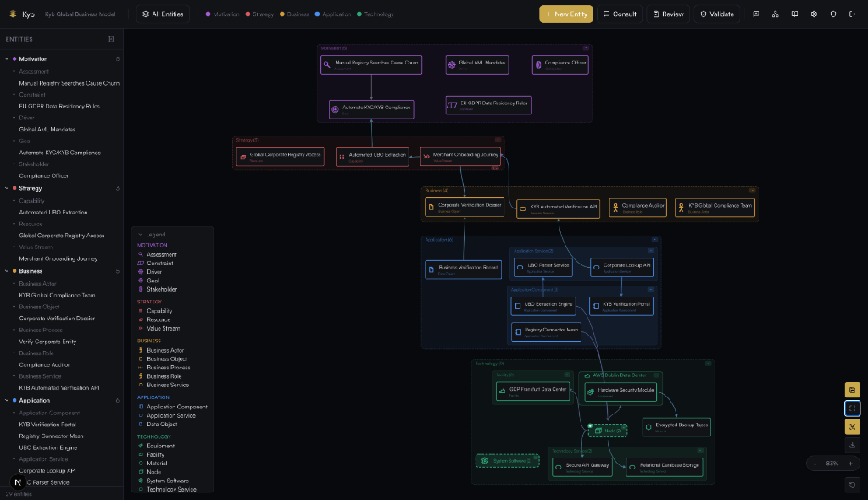Open the hierarchy tree icon in top bar
The height and width of the screenshot is (500, 868).
pyautogui.click(x=775, y=14)
